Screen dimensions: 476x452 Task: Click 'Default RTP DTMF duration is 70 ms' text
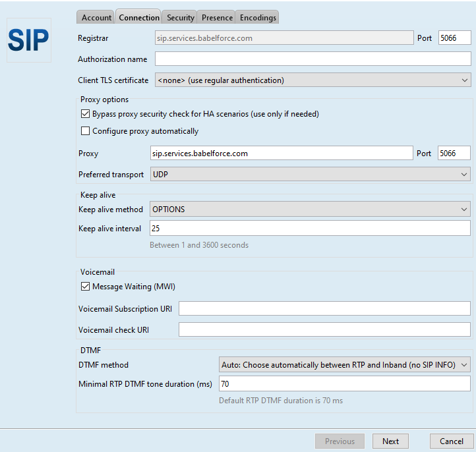[x=281, y=401]
